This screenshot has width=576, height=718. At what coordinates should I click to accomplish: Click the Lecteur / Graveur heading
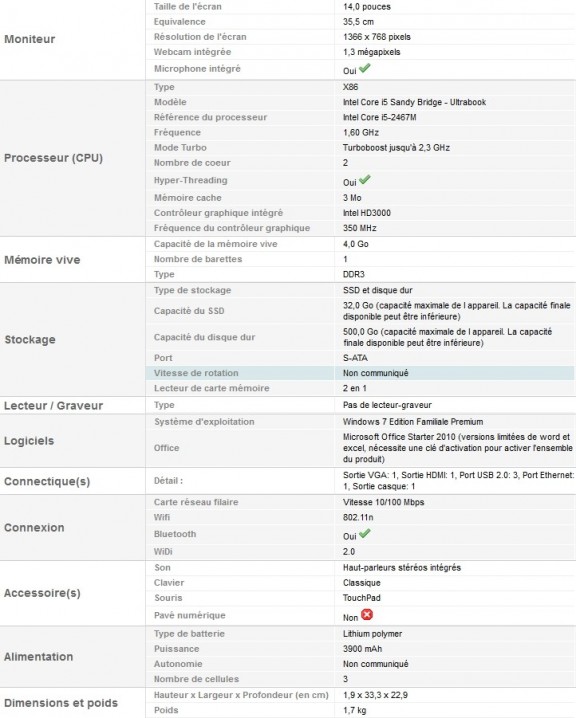click(x=54, y=406)
